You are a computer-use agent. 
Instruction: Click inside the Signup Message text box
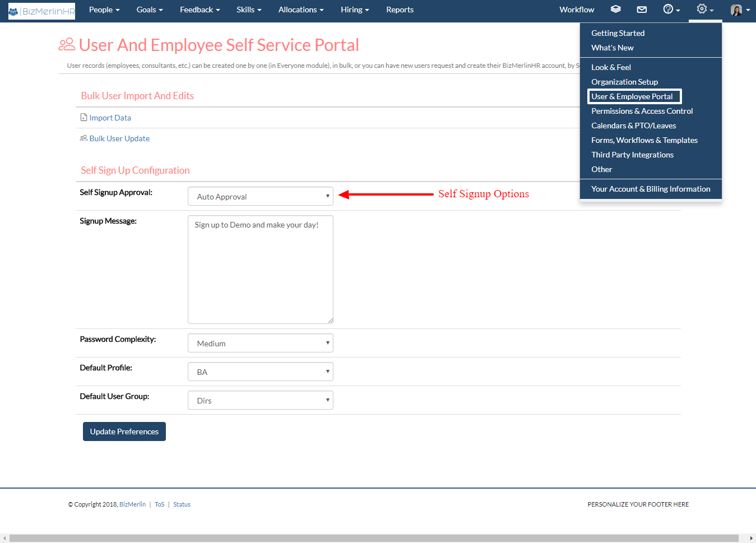pos(260,269)
